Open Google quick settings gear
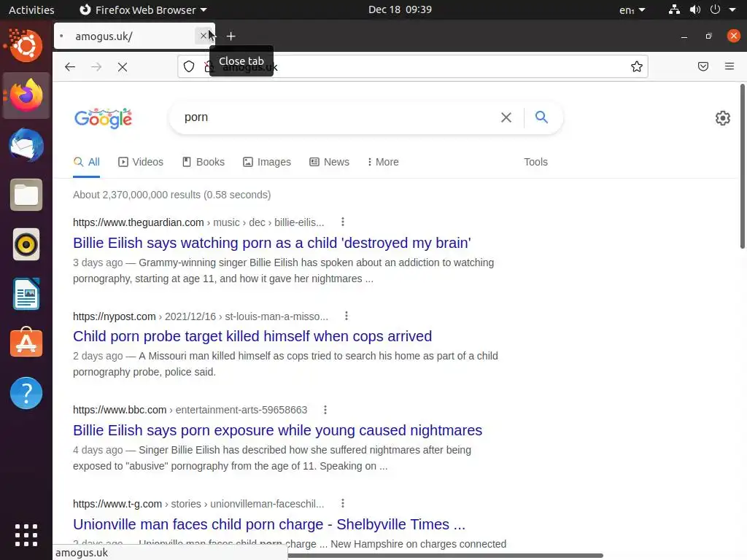The height and width of the screenshot is (560, 747). (723, 118)
